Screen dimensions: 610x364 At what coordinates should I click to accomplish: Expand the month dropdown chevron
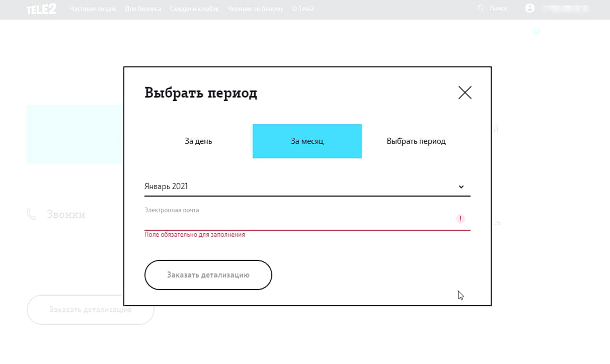(x=461, y=187)
